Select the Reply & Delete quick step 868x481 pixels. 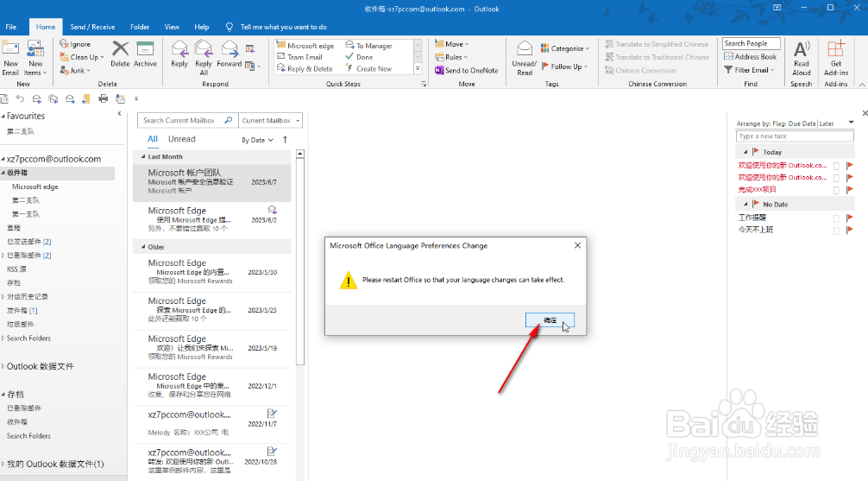tap(305, 69)
